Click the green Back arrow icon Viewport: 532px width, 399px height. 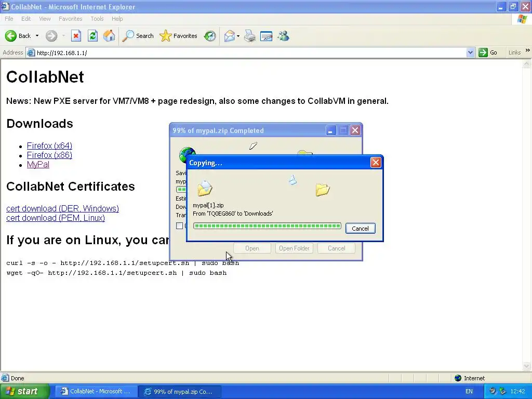tap(11, 36)
